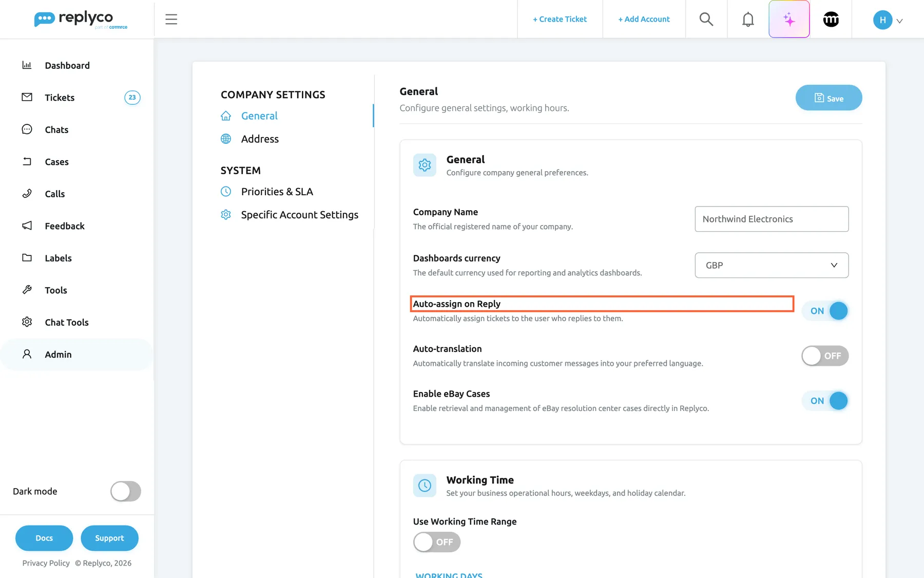Open Dashboard from sidebar
The image size is (924, 578).
[x=67, y=65]
